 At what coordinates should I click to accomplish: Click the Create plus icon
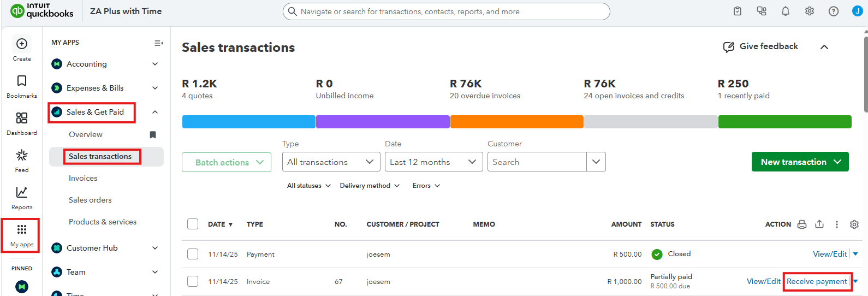click(x=22, y=44)
